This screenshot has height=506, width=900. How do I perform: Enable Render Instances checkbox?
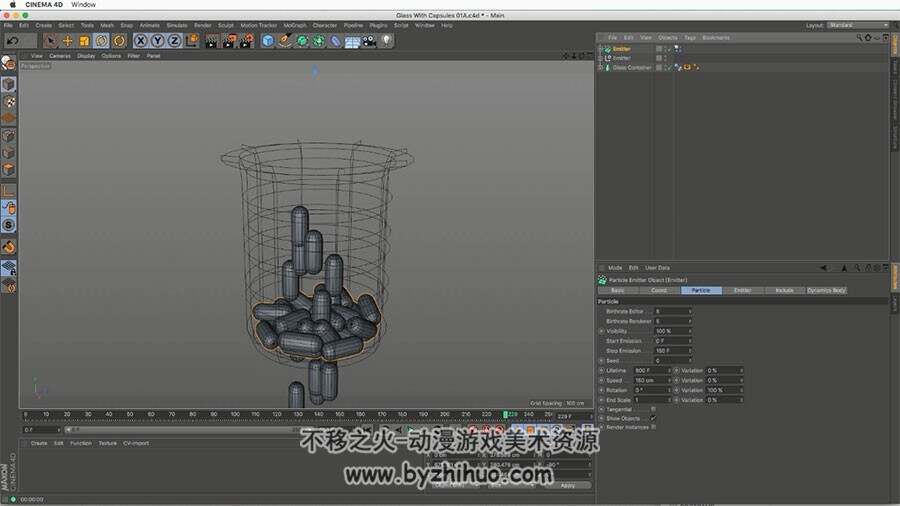click(653, 427)
